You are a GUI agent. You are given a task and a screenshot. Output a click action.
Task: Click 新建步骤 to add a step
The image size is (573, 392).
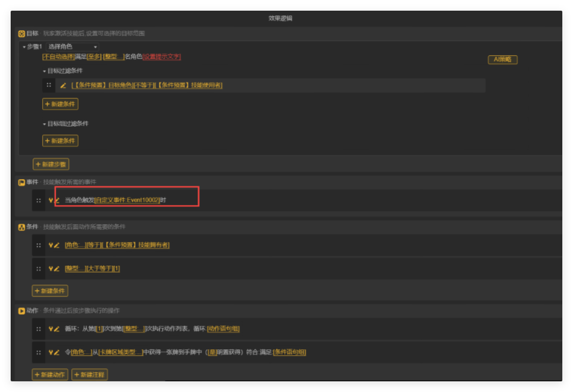pyautogui.click(x=51, y=164)
